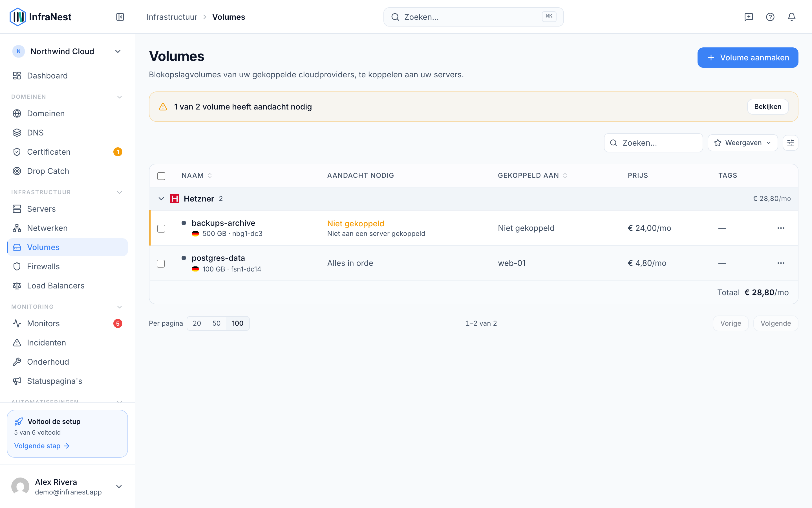Screen dimensions: 812x508
Task: Click the Alex Rivera profile avatar
Action: (21, 487)
